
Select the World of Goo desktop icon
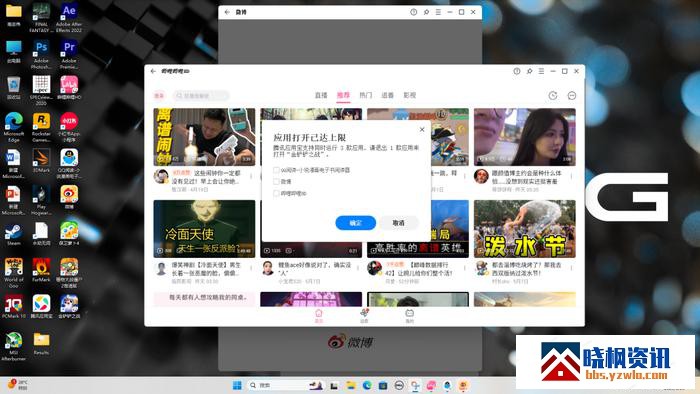click(14, 273)
